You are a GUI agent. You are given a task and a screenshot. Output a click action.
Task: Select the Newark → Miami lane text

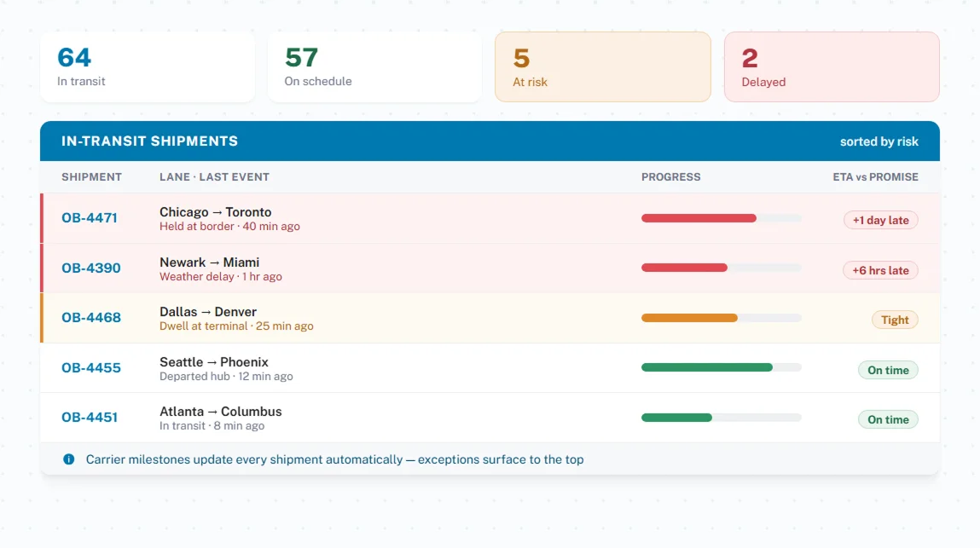(209, 262)
